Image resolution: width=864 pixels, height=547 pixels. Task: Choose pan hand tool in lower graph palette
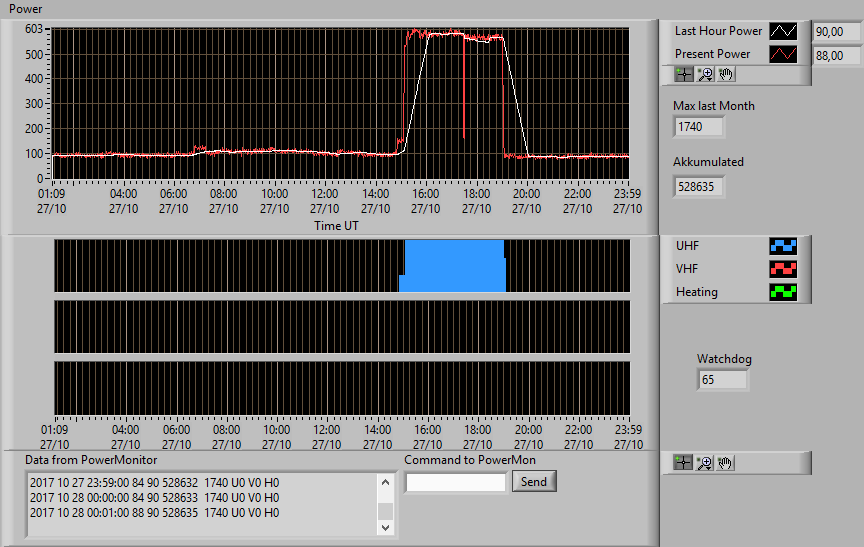point(725,463)
